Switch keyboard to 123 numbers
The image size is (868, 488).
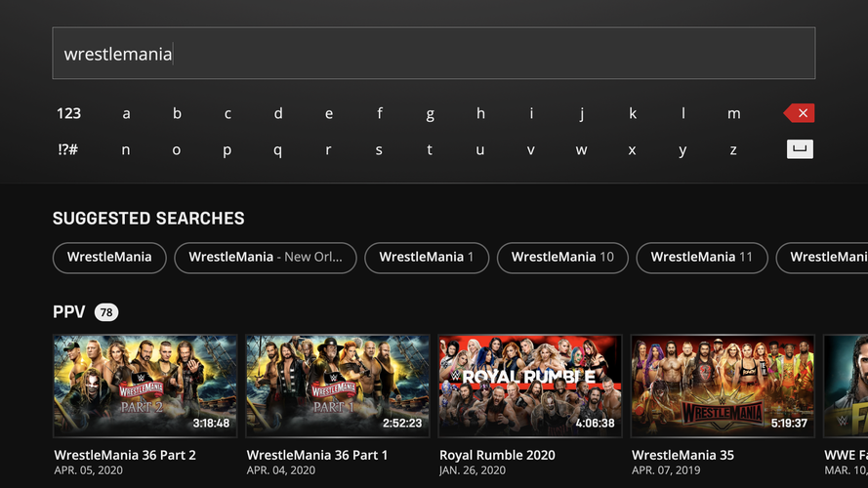click(68, 113)
